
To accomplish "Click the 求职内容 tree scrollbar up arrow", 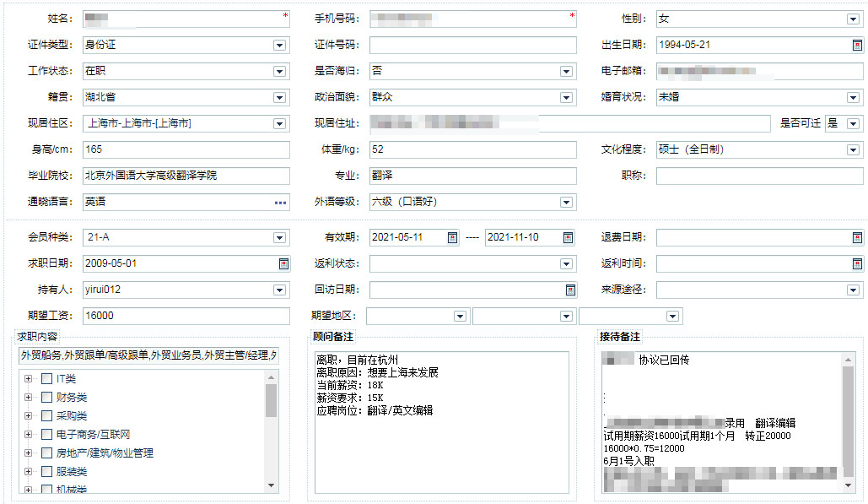I will [x=272, y=377].
